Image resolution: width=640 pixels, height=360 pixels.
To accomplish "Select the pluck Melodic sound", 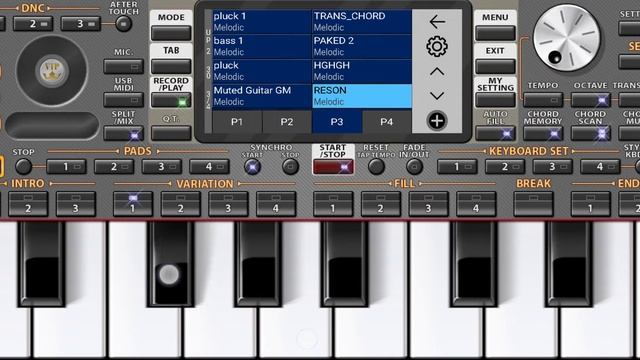I will (x=262, y=71).
